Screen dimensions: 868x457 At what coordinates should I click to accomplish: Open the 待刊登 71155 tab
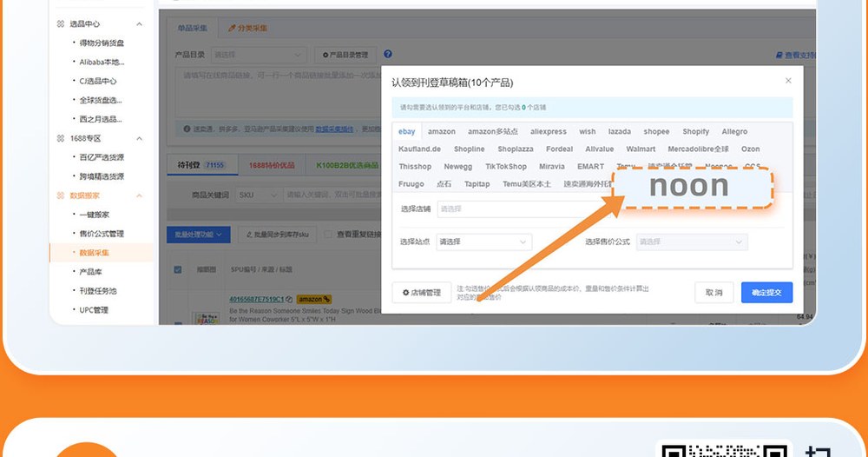point(202,165)
